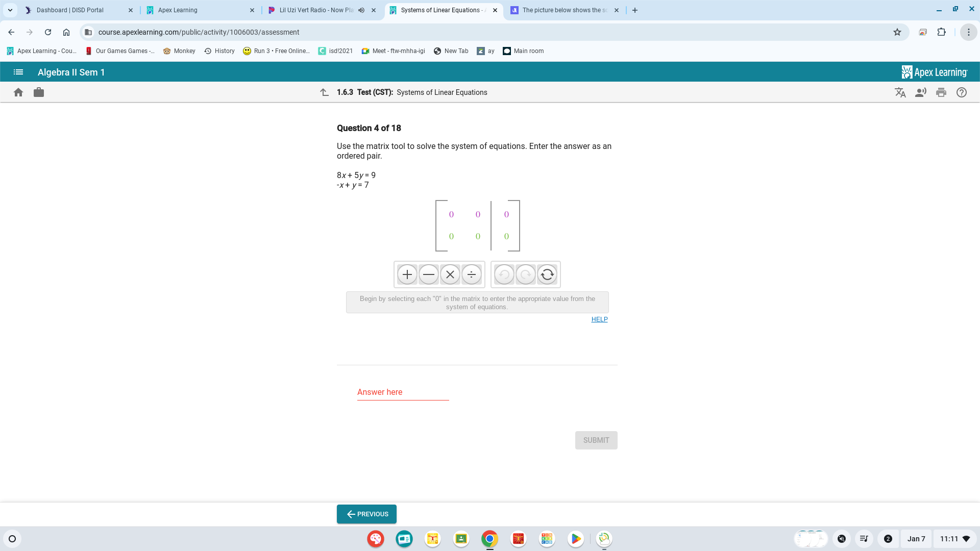Click top-right matrix cell value
Screen dimensions: 980x551
coord(506,214)
